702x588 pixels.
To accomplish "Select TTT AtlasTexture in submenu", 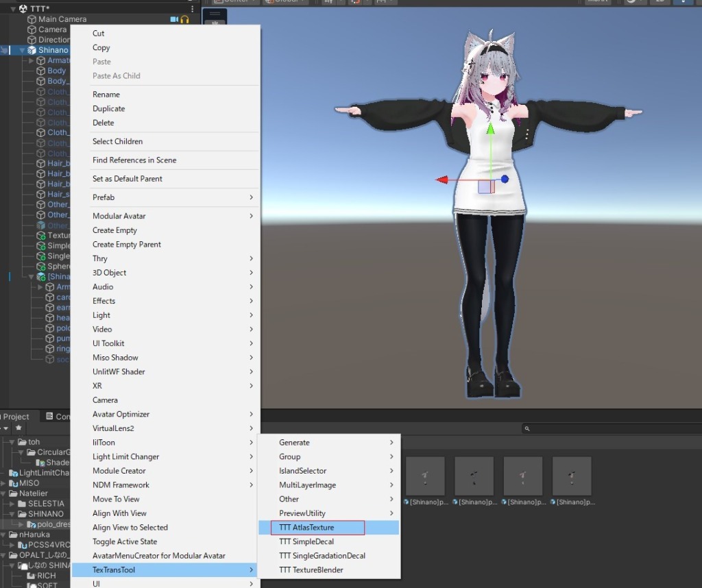I will [329, 528].
